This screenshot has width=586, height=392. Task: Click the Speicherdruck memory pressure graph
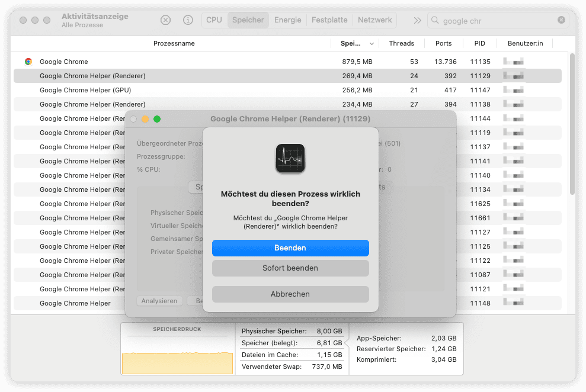coord(177,356)
